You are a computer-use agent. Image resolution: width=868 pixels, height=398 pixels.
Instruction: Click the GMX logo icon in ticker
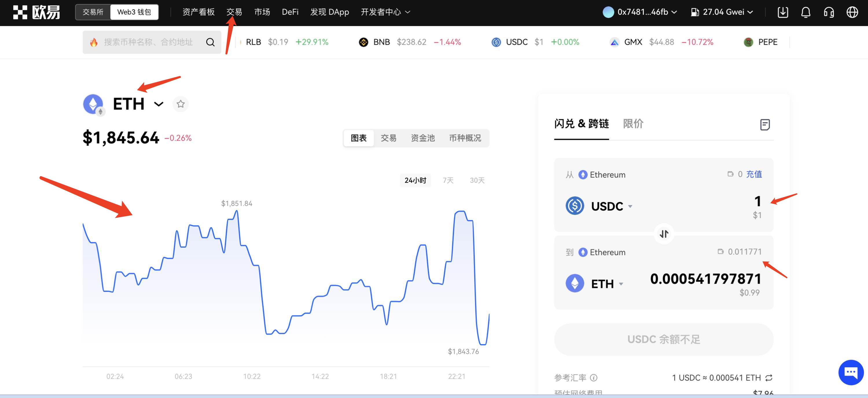[x=614, y=42]
